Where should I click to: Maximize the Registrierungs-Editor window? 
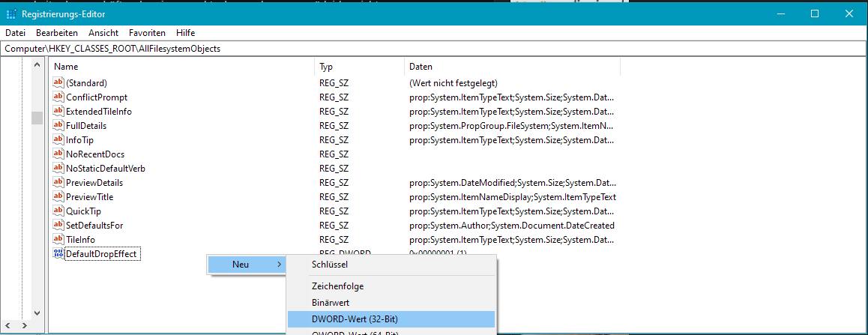pos(814,13)
